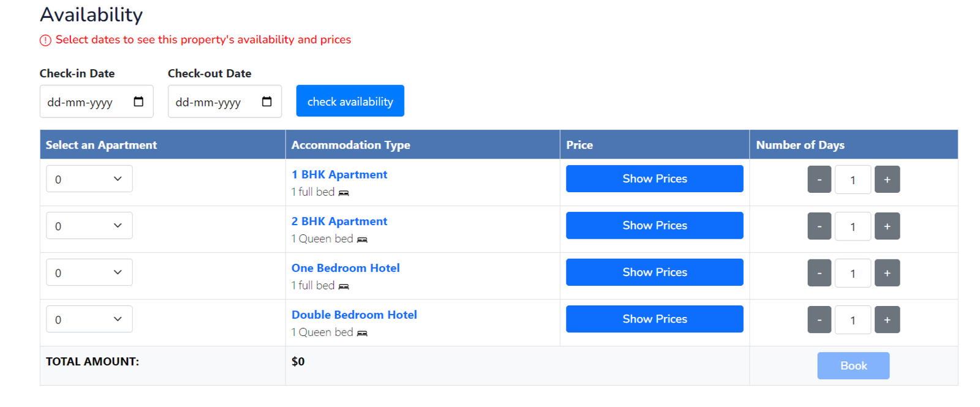Open the 2 BHK Apartment link
The height and width of the screenshot is (407, 980).
point(339,221)
